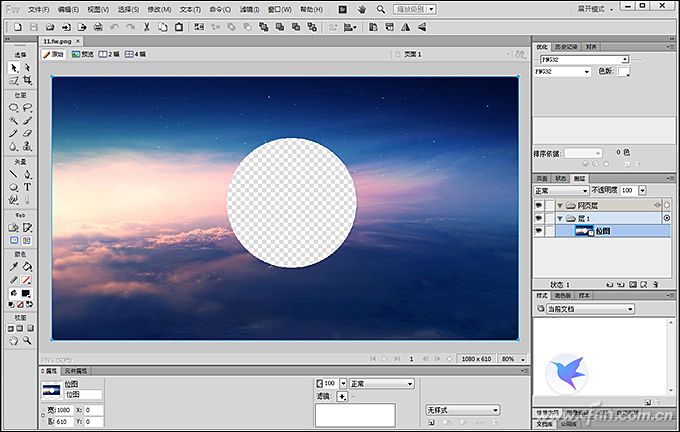Image resolution: width=680 pixels, height=432 pixels.
Task: Click the fill color swatch in toolbox
Action: [x=26, y=293]
